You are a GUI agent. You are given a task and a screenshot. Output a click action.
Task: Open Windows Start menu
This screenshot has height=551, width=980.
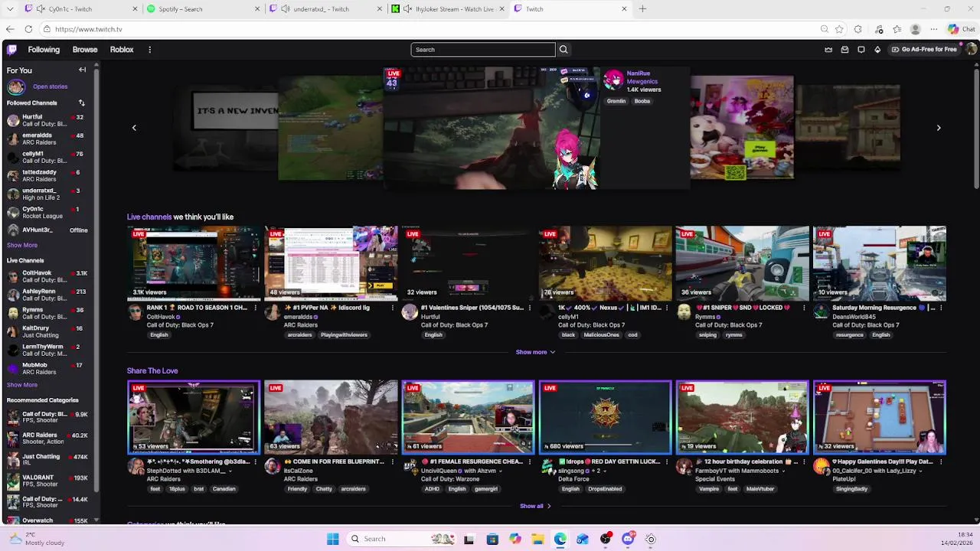pos(333,539)
